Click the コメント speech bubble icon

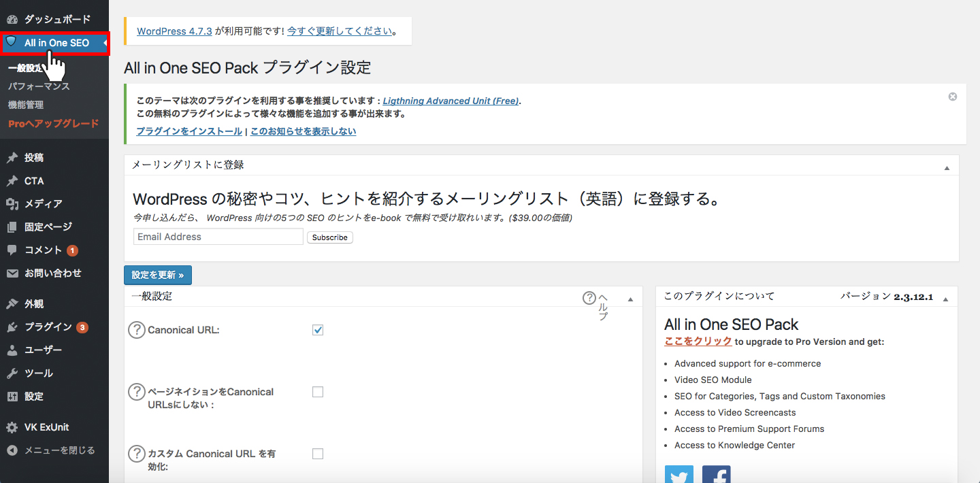[x=12, y=250]
